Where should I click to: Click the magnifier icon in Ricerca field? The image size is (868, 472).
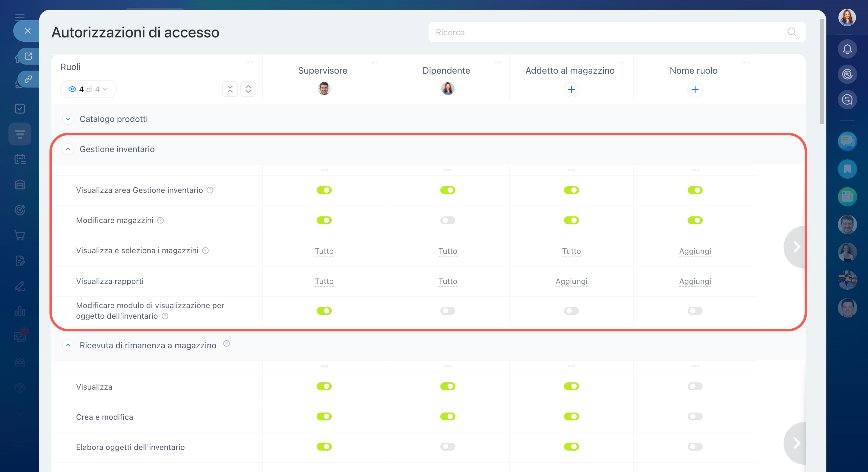tap(791, 32)
